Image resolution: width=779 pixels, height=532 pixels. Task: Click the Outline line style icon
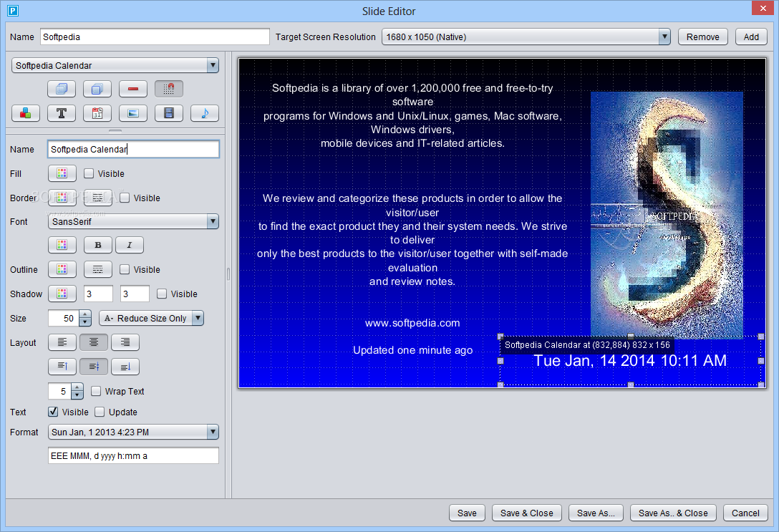click(x=98, y=269)
